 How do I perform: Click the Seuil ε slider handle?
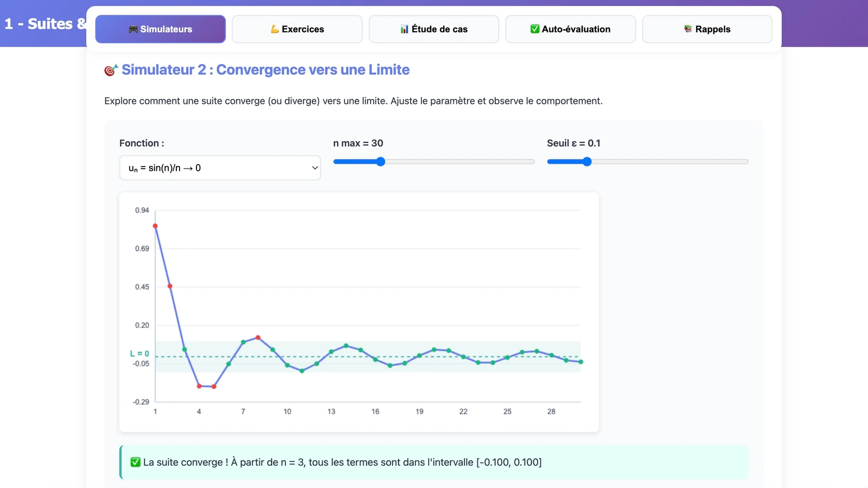[586, 161]
